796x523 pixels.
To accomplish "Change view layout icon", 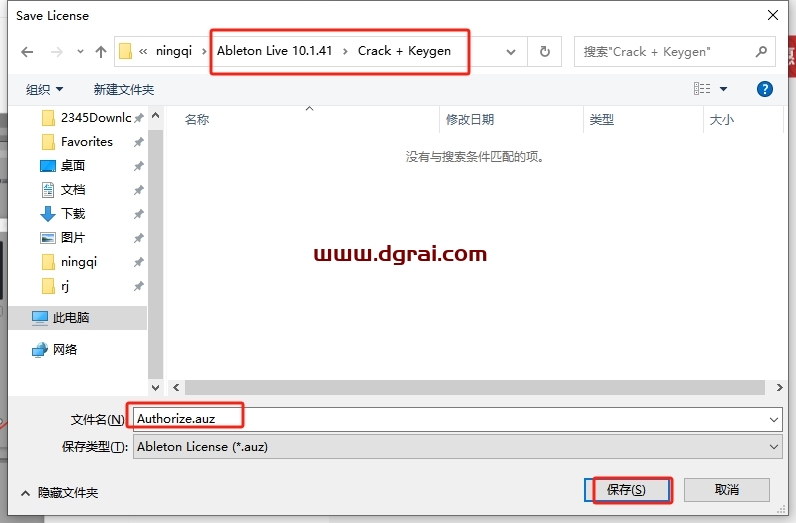I will 702,89.
